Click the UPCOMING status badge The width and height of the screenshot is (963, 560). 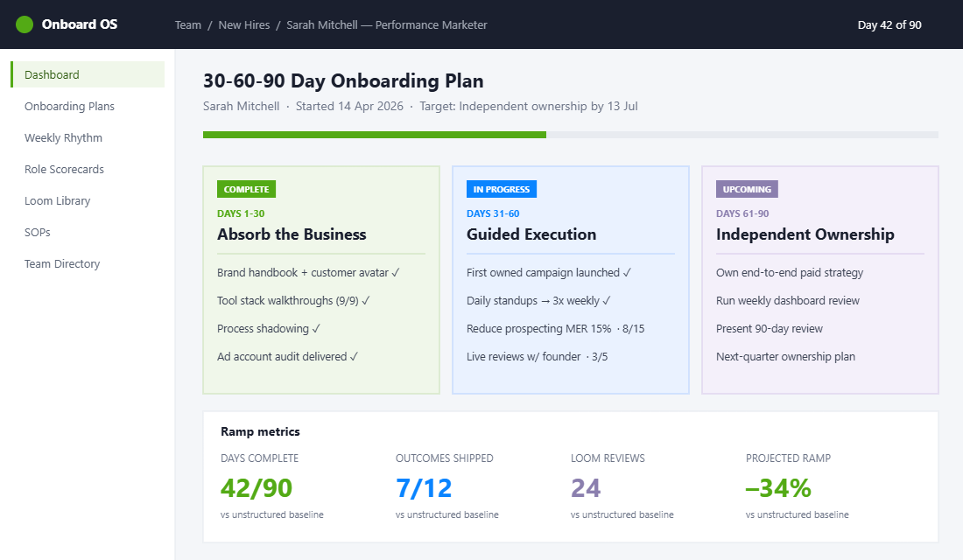tap(747, 188)
